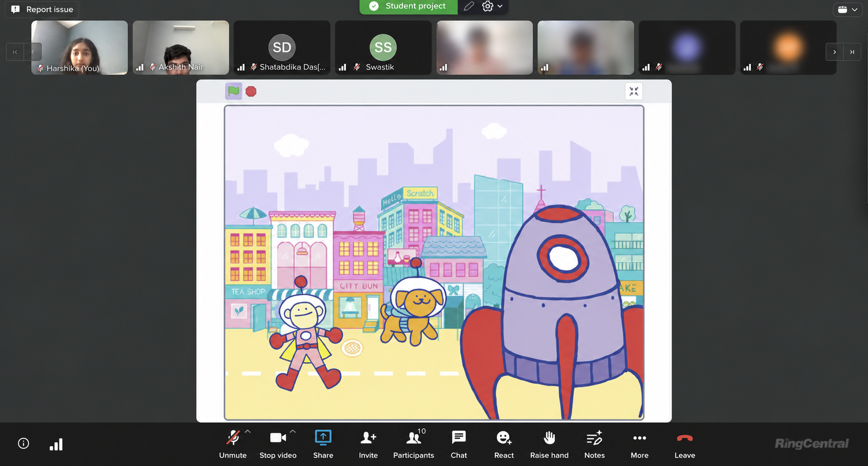Open the More options menu
The height and width of the screenshot is (466, 868).
point(640,444)
